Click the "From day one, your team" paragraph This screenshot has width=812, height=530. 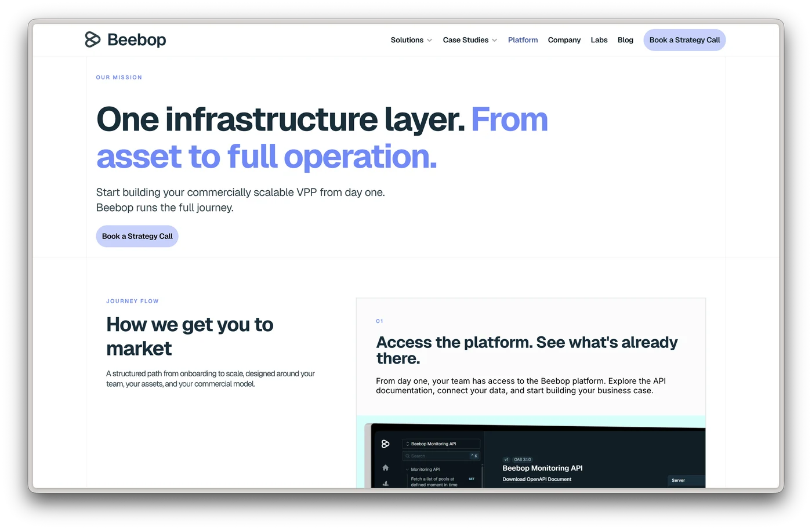[521, 386]
